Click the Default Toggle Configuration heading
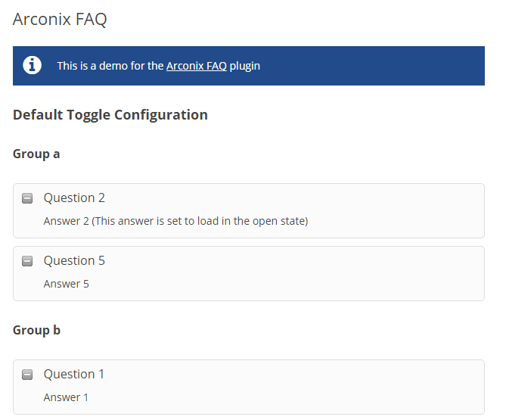 click(110, 115)
